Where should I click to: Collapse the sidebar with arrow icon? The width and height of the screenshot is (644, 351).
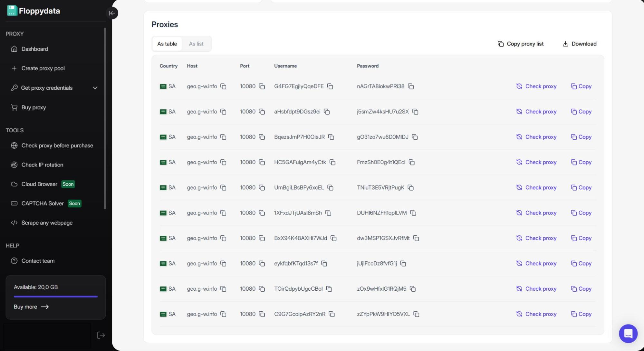112,13
